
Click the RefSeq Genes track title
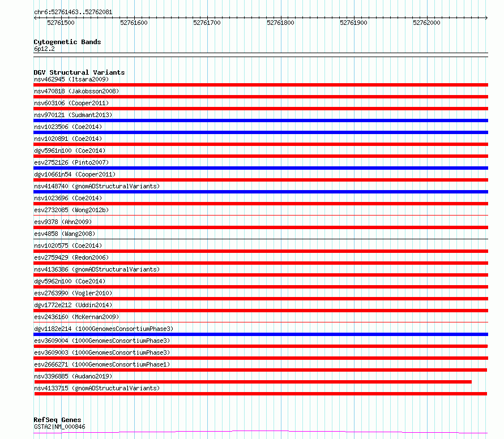(57, 420)
